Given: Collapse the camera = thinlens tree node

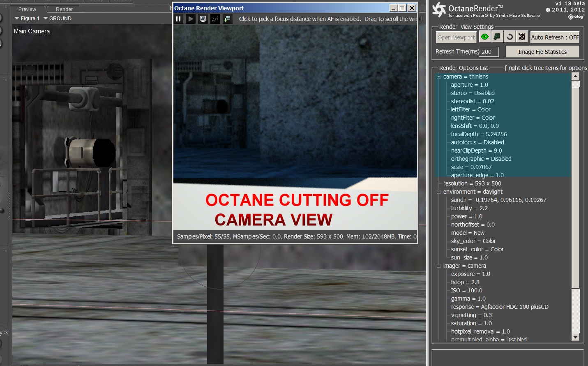Looking at the screenshot, I should pos(438,76).
